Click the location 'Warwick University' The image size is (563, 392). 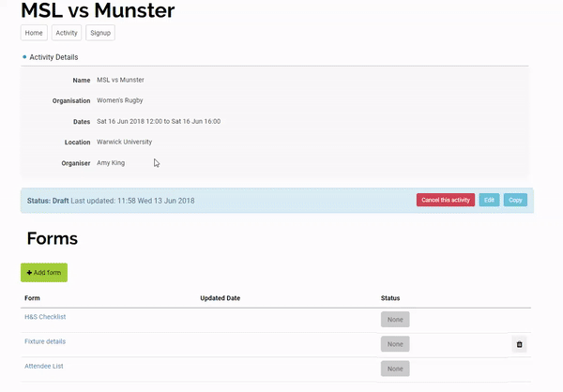tap(124, 142)
